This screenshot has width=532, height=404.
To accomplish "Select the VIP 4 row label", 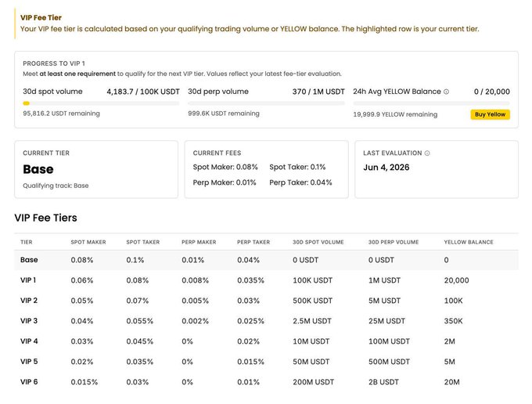I will click(x=29, y=341).
